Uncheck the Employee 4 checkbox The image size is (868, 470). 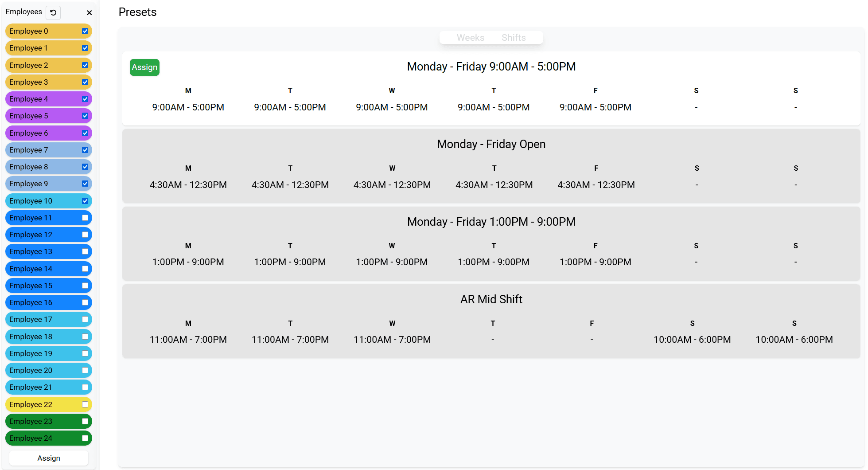coord(85,99)
